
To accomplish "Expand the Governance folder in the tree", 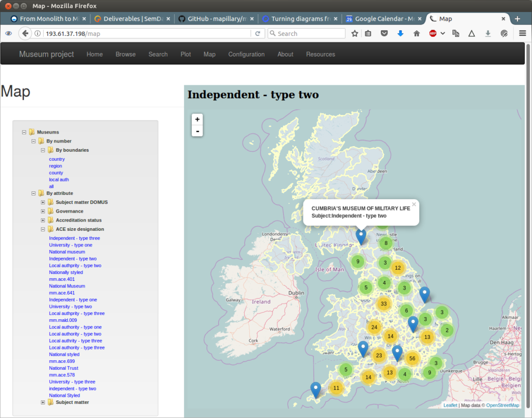I will point(43,211).
